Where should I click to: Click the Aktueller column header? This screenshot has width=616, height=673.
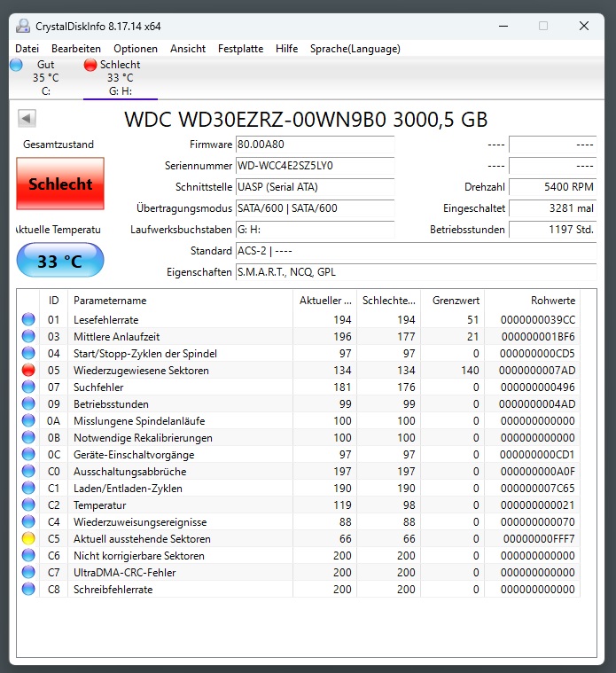325,301
